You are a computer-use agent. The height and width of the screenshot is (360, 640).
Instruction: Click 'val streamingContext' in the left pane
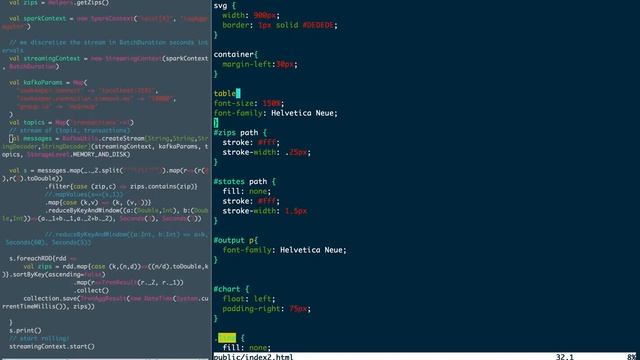(44, 59)
